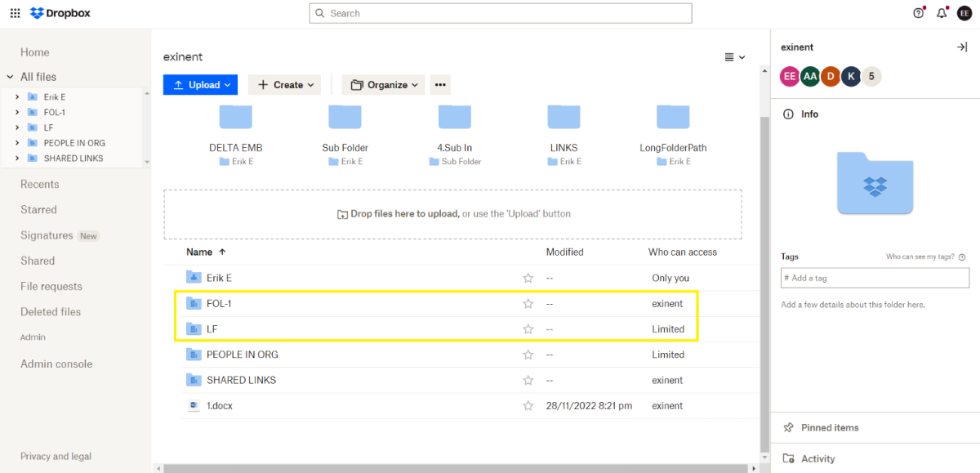Star the 1.docx file
980x473 pixels.
pyautogui.click(x=528, y=405)
